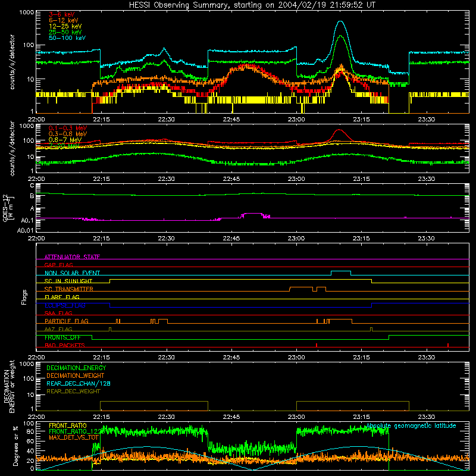The width and height of the screenshot is (476, 476).
Task: Click the GOES-12 vertical axis label
Action: click(x=8, y=208)
